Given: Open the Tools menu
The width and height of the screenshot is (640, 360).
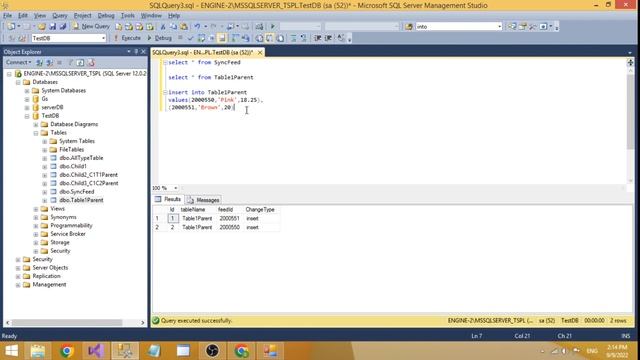Looking at the screenshot, I should pyautogui.click(x=128, y=16).
